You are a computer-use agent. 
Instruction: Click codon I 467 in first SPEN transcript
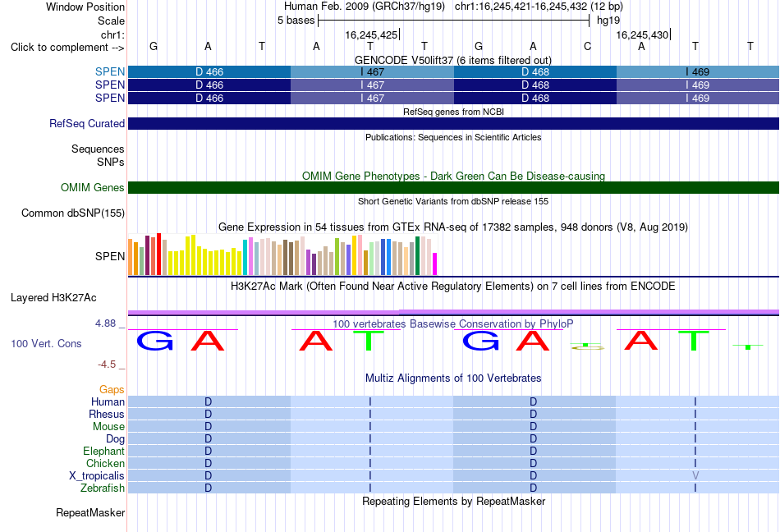click(372, 71)
